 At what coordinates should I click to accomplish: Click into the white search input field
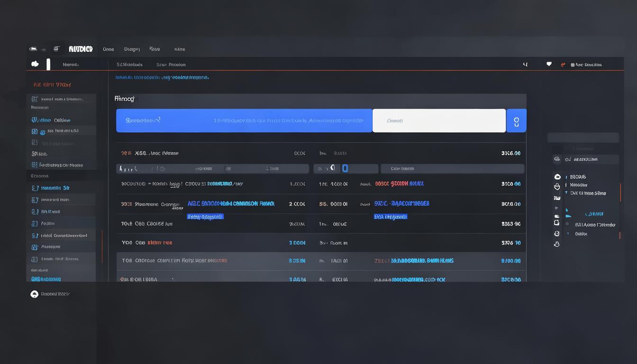click(x=439, y=121)
